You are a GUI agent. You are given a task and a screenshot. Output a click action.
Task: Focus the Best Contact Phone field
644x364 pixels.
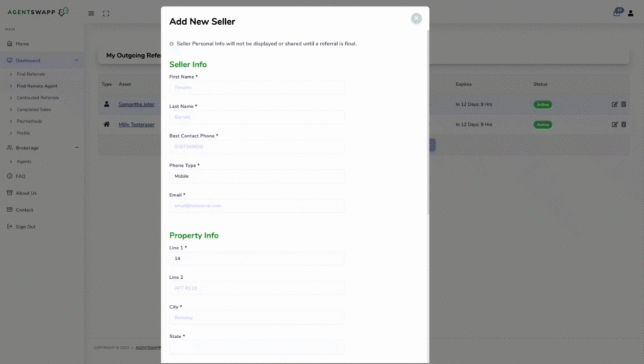click(257, 147)
